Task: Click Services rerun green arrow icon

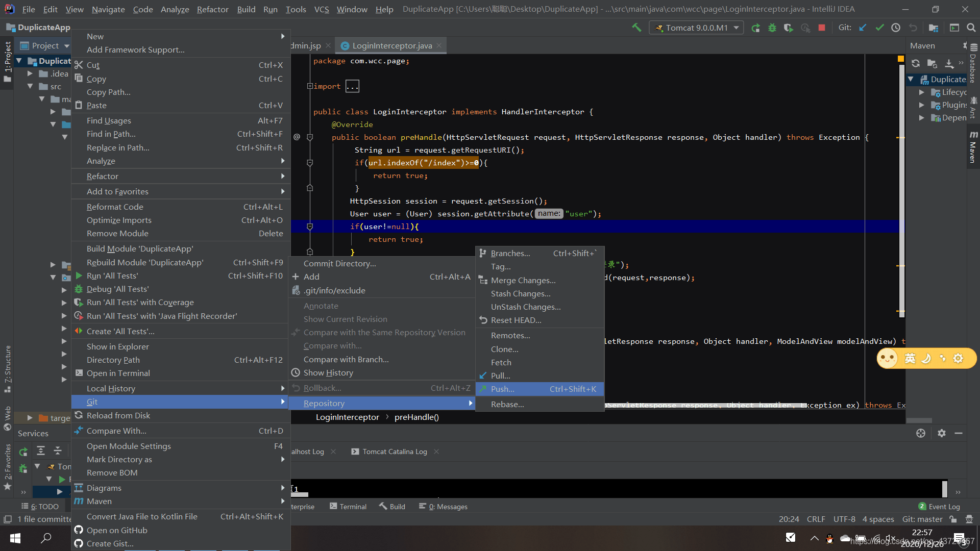Action: (x=23, y=452)
